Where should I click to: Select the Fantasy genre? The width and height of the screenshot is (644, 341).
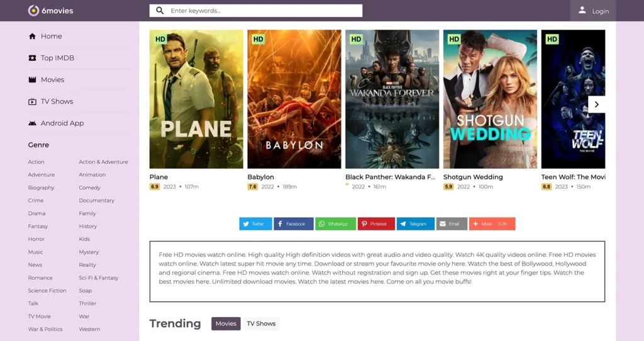click(x=38, y=226)
